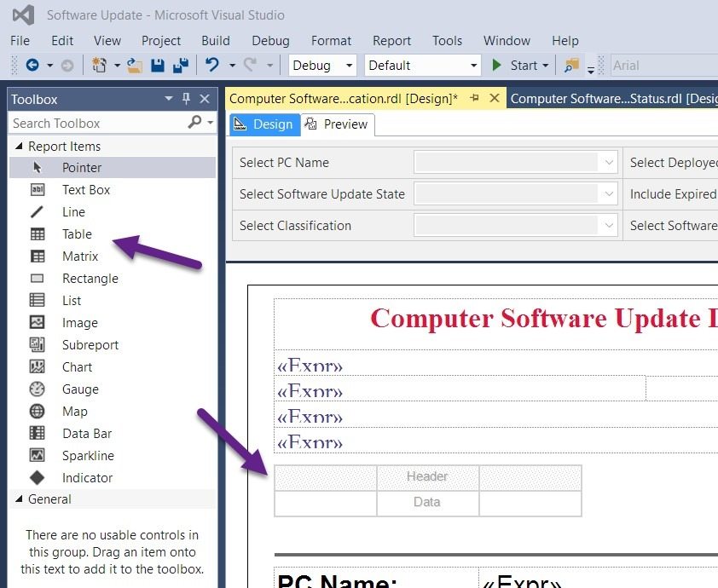The image size is (718, 588).
Task: Close the Toolbox panel
Action: (x=205, y=98)
